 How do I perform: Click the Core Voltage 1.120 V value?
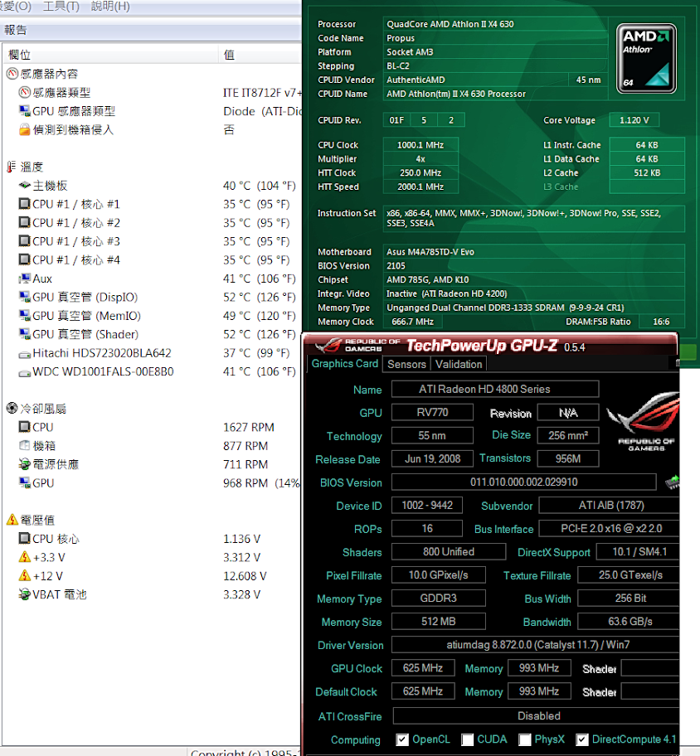pyautogui.click(x=634, y=120)
